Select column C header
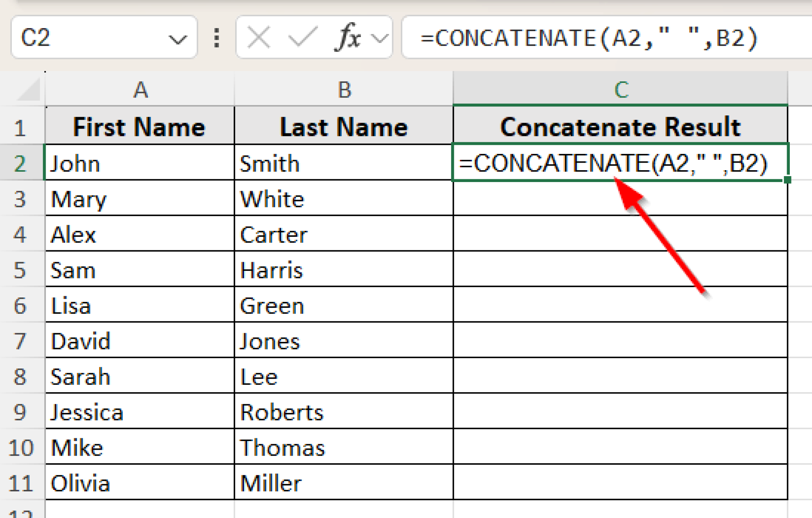Screen dimensions: 812x518 pyautogui.click(x=620, y=90)
